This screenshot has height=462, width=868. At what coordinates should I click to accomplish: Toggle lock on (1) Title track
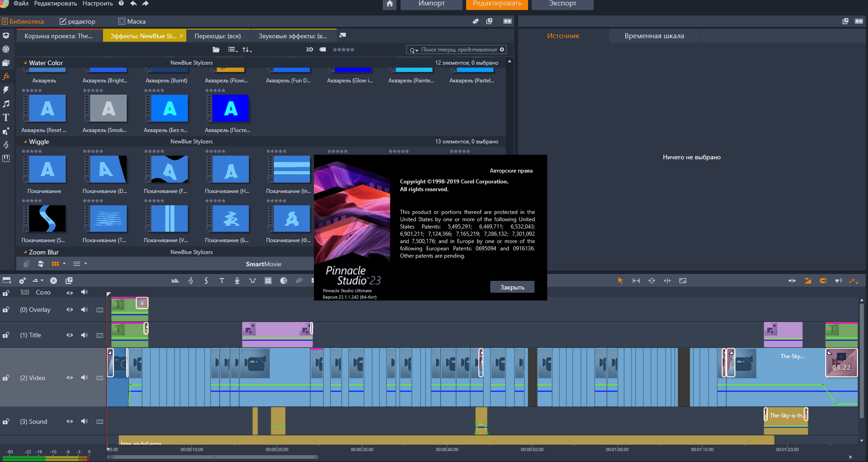tap(6, 335)
